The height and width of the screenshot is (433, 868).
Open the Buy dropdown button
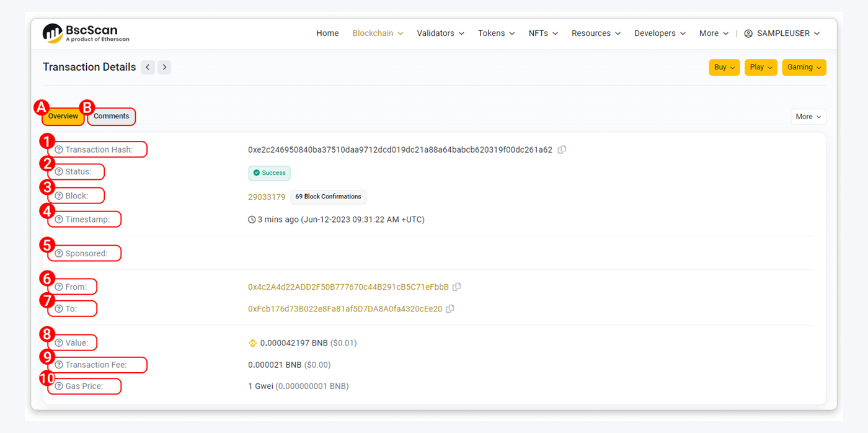[x=724, y=67]
